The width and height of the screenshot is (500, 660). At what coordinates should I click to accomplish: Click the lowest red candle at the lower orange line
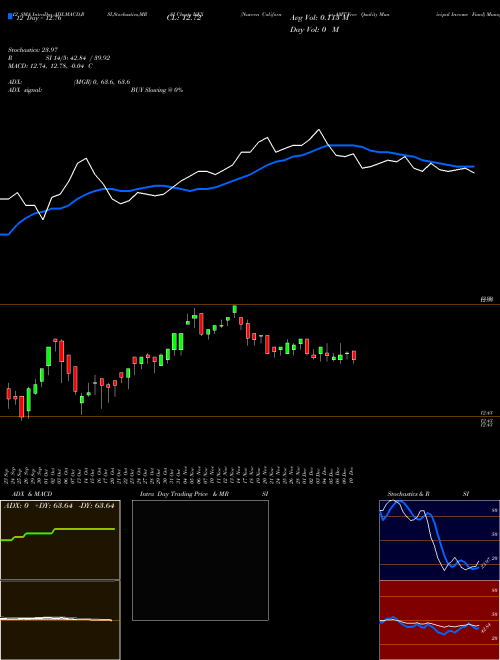pos(21,406)
